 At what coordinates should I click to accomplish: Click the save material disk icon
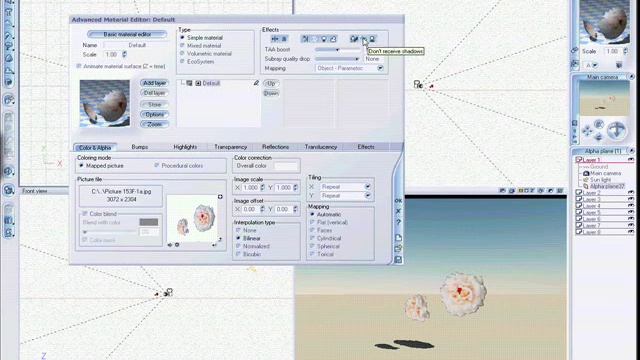(x=398, y=260)
